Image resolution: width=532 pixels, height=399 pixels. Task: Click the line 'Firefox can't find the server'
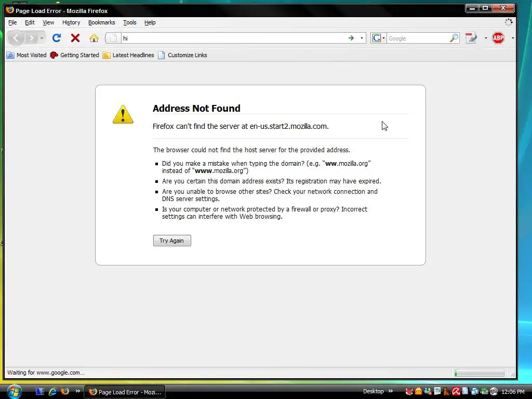[241, 126]
